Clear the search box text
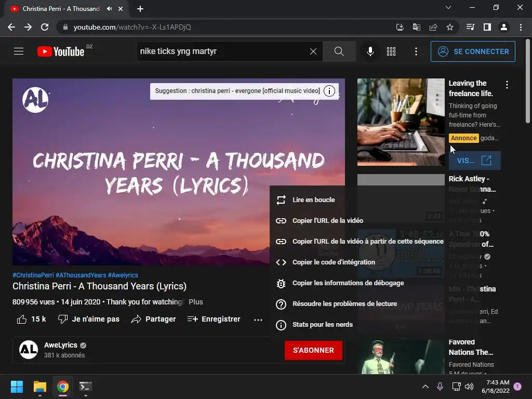Screen dimensions: 532x399 click(x=313, y=51)
